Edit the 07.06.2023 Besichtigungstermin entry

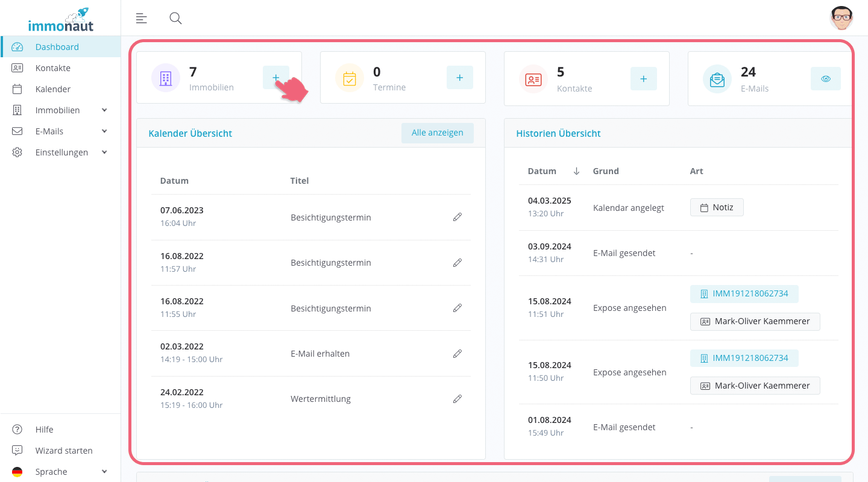[x=458, y=217]
